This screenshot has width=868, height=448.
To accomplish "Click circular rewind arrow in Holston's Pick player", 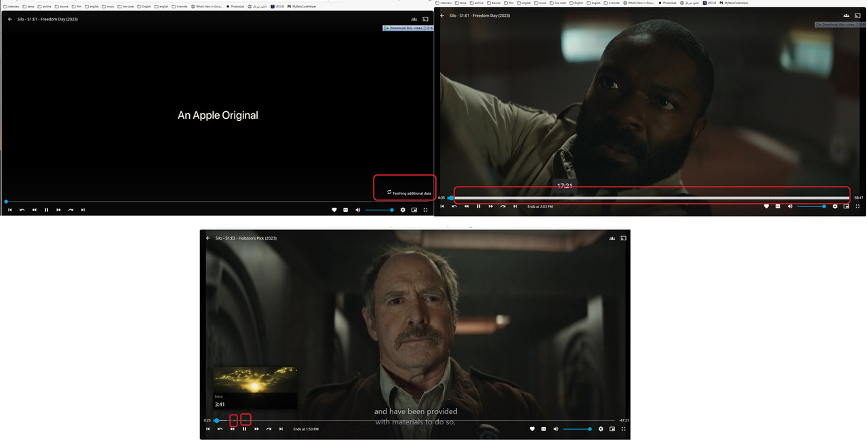I will click(x=220, y=429).
